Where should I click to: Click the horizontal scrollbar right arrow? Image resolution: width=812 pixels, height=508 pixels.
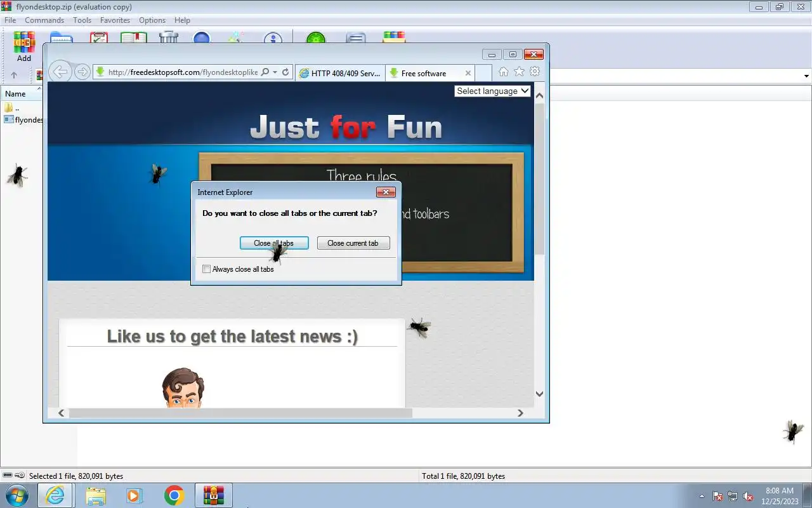[520, 413]
